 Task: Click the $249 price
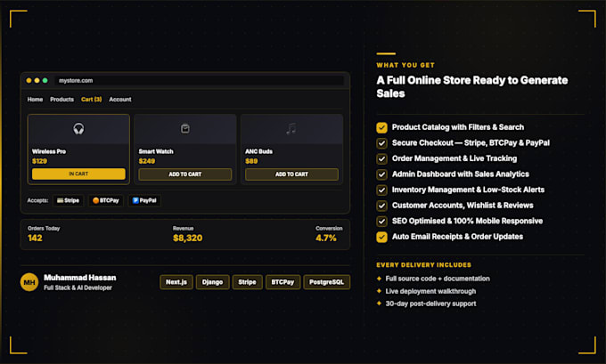[x=146, y=161]
